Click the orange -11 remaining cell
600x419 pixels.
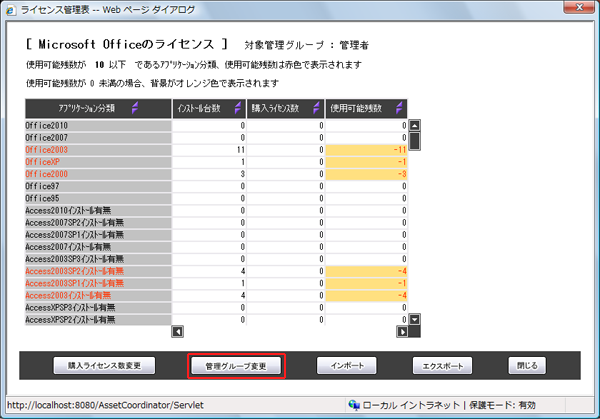coord(366,150)
